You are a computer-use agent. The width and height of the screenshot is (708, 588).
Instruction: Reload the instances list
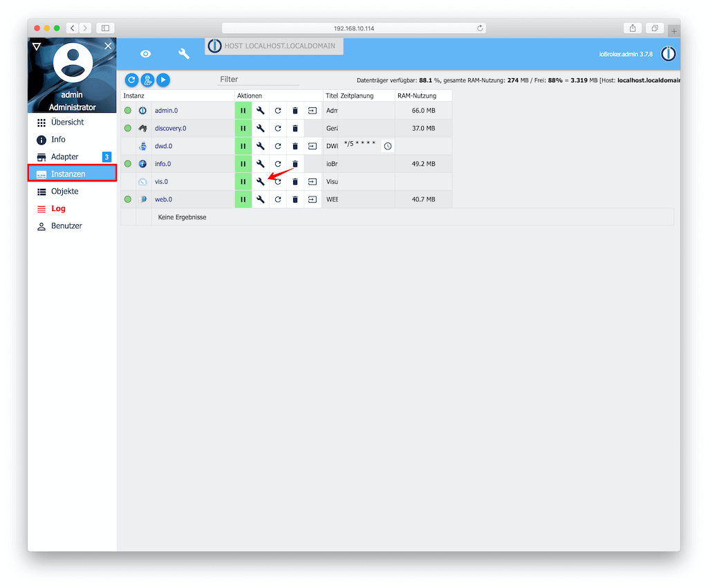(131, 80)
